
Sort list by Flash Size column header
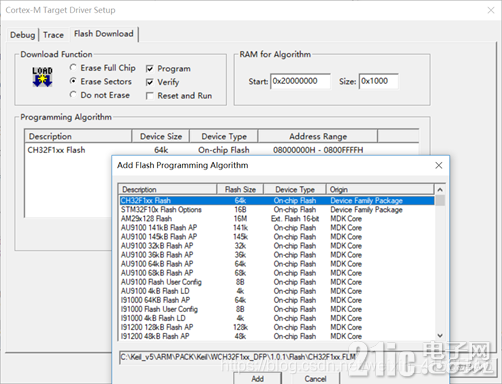[x=240, y=190]
